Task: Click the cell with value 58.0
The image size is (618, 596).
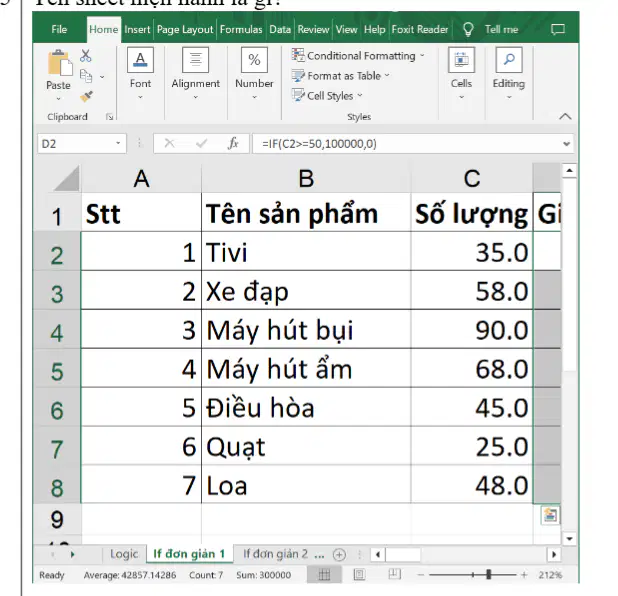Action: click(472, 291)
